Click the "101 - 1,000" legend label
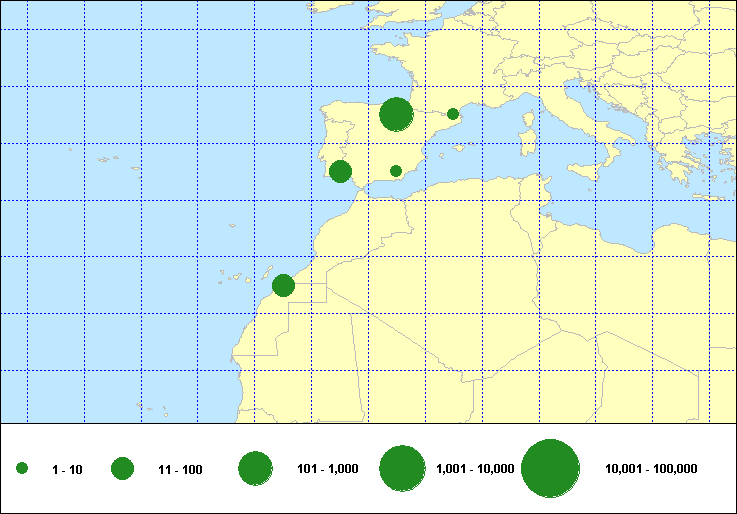Screen dimensions: 737x514 329,469
